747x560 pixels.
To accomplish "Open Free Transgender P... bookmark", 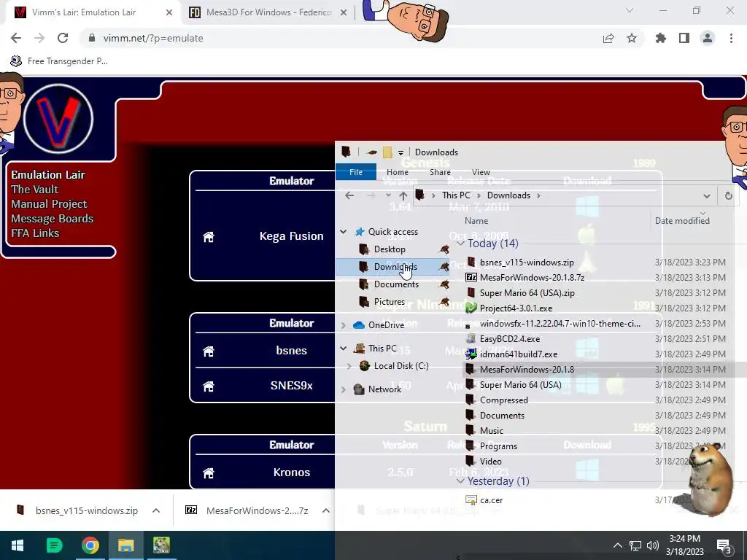I will pyautogui.click(x=59, y=61).
